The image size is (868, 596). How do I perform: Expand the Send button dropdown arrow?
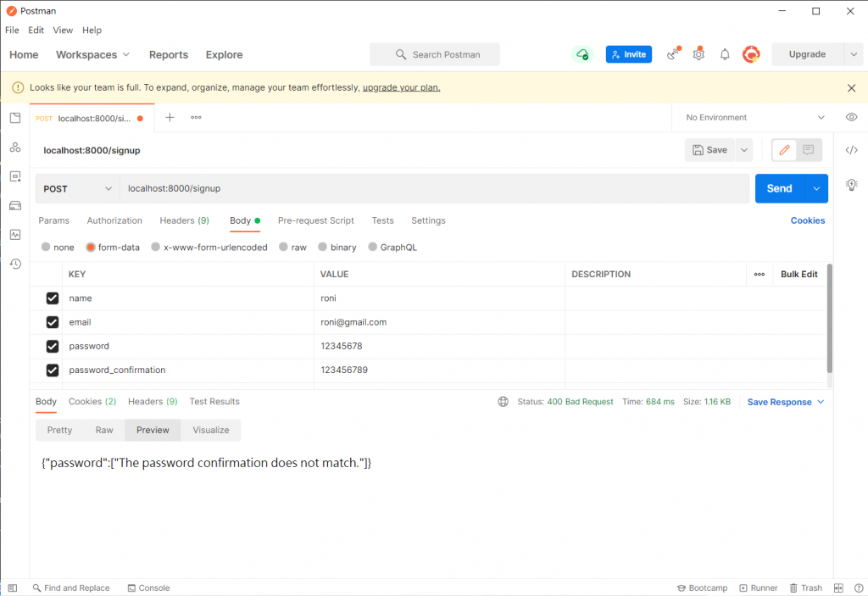(x=816, y=188)
